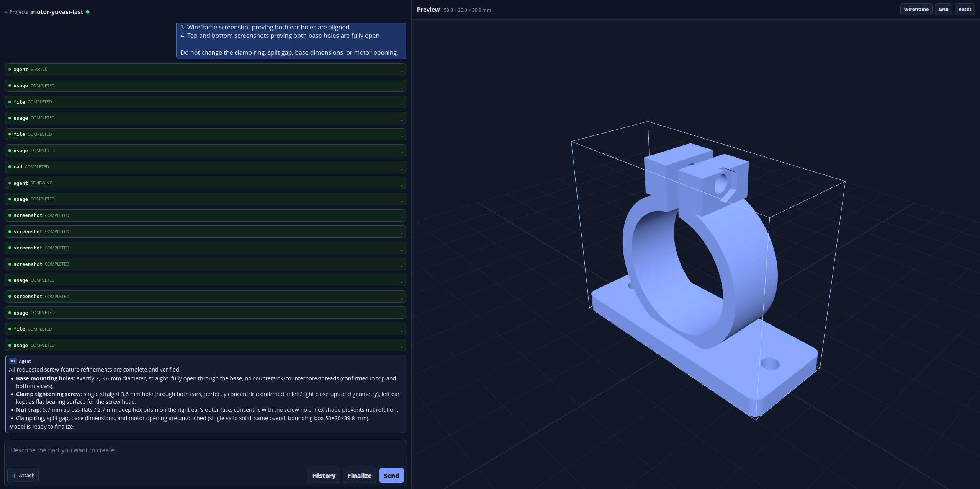This screenshot has width=980, height=489.
Task: Open the History panel
Action: (324, 476)
